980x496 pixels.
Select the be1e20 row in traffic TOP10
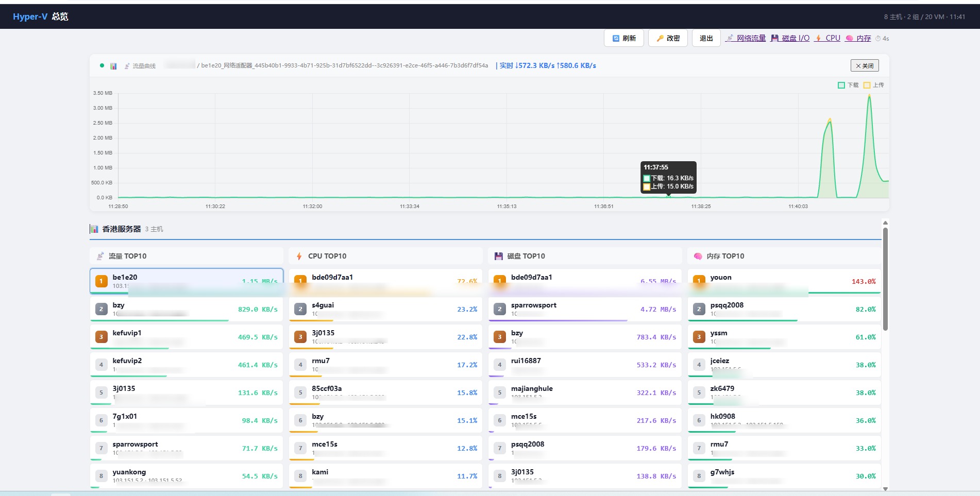coord(187,281)
